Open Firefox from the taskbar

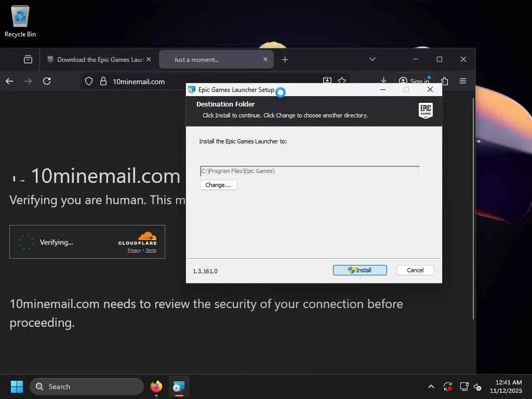pyautogui.click(x=156, y=387)
